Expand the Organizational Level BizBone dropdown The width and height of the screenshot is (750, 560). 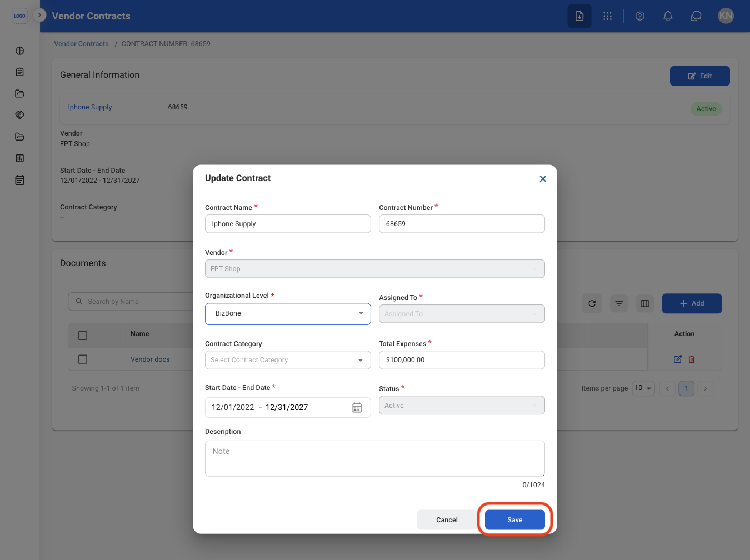pos(288,314)
